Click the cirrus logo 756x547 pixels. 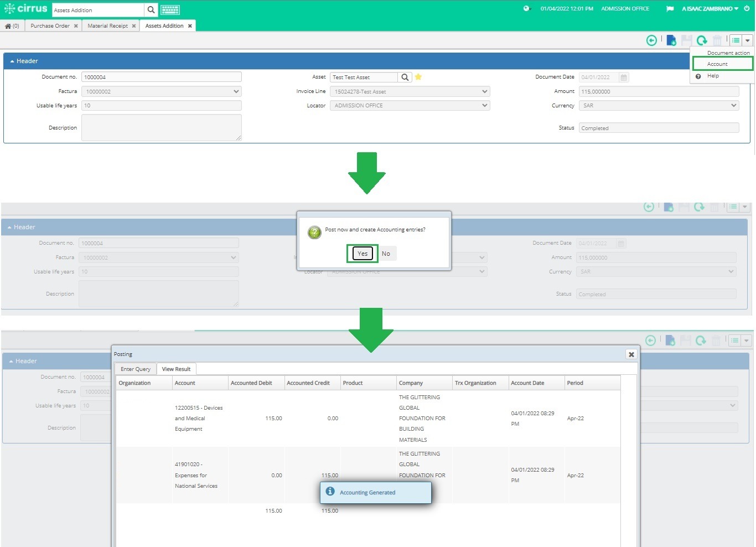(x=25, y=9)
